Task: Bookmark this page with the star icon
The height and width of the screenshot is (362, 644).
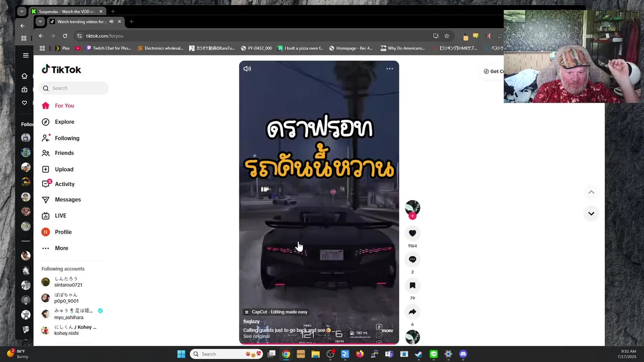Action: [447, 36]
